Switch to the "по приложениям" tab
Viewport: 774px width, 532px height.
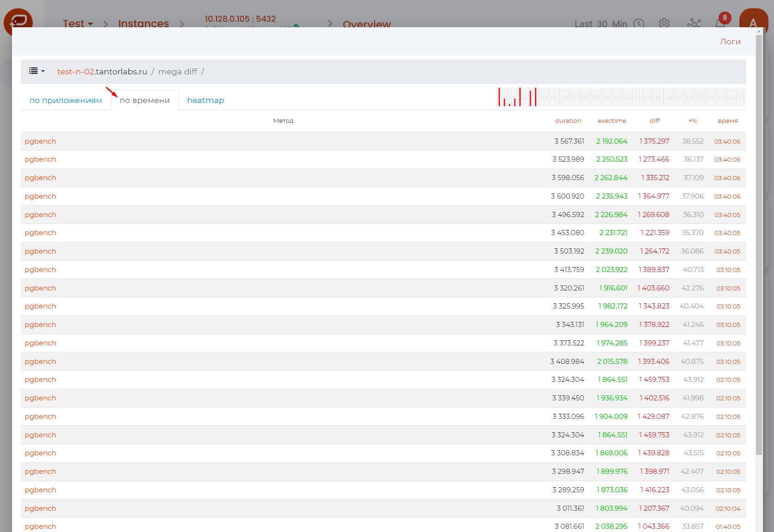tap(66, 100)
